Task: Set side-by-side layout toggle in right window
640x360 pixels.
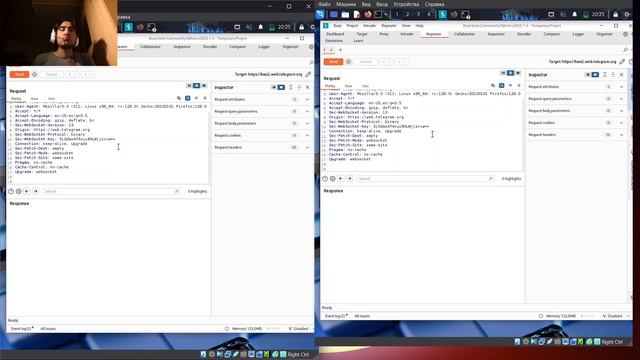Action: 503,73
